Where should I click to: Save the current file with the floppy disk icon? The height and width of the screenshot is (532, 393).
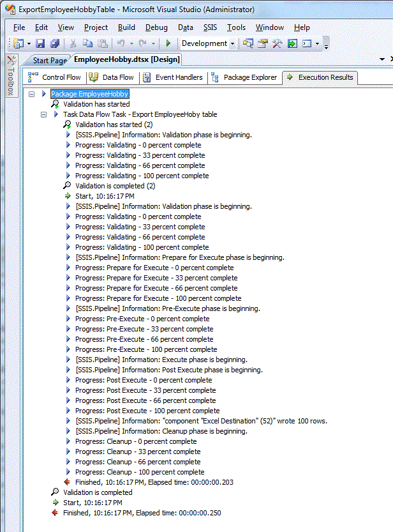coord(40,43)
